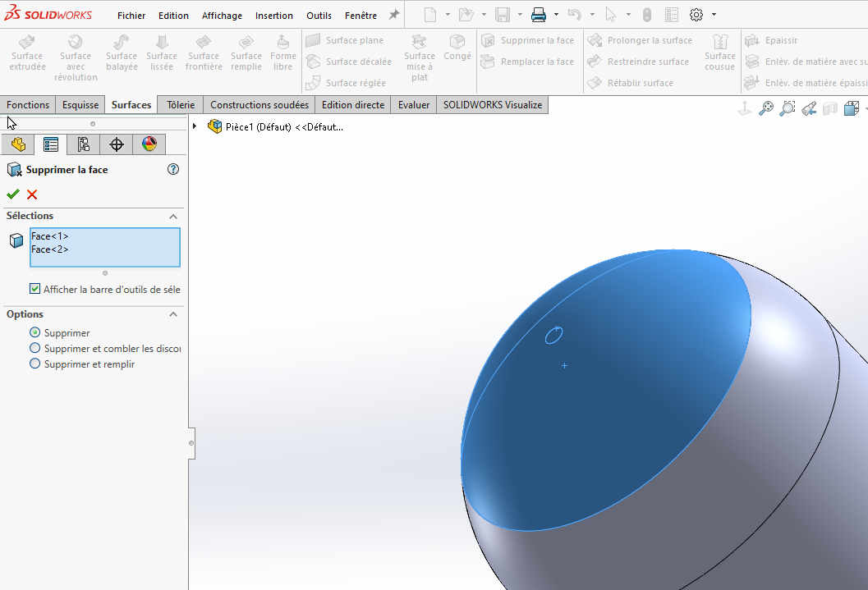Viewport: 868px width, 590px height.
Task: Open the DisplayManager color sphere tab
Action: tap(149, 144)
